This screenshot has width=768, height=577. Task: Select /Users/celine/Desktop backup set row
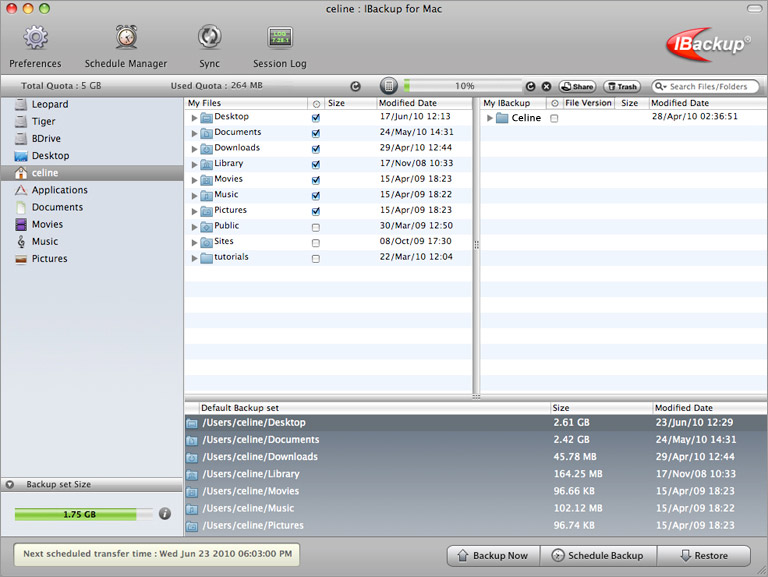476,423
